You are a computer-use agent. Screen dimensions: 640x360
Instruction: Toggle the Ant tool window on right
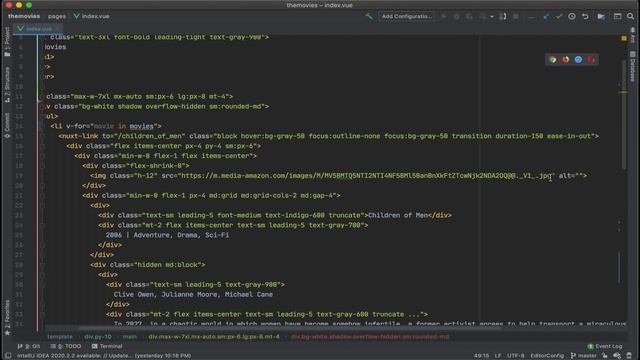[x=632, y=36]
